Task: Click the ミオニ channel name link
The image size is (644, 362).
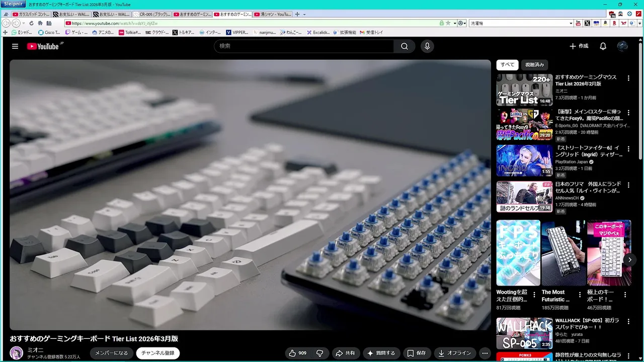Action: 35,350
